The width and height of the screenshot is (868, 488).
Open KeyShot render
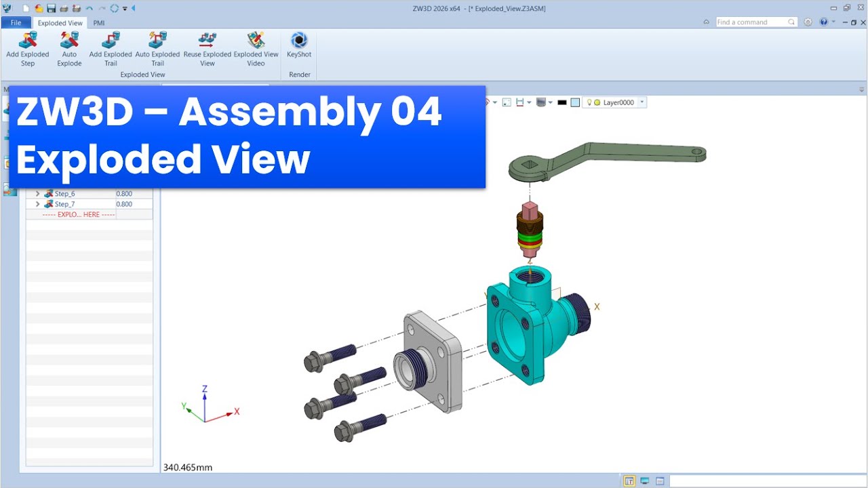pos(299,45)
